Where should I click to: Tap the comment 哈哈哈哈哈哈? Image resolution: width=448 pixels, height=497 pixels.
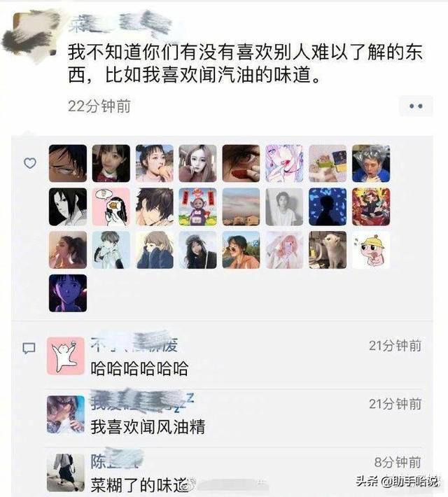(139, 368)
